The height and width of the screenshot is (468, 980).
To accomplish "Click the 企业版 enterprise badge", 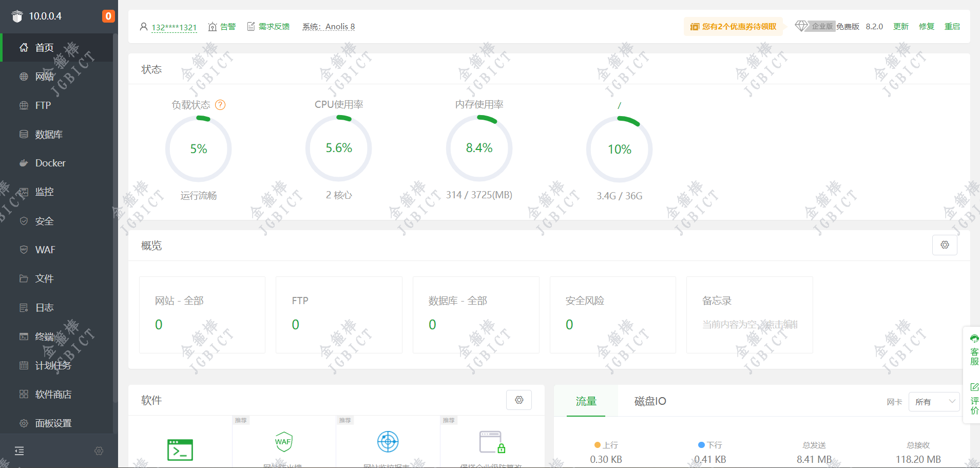I will point(815,26).
